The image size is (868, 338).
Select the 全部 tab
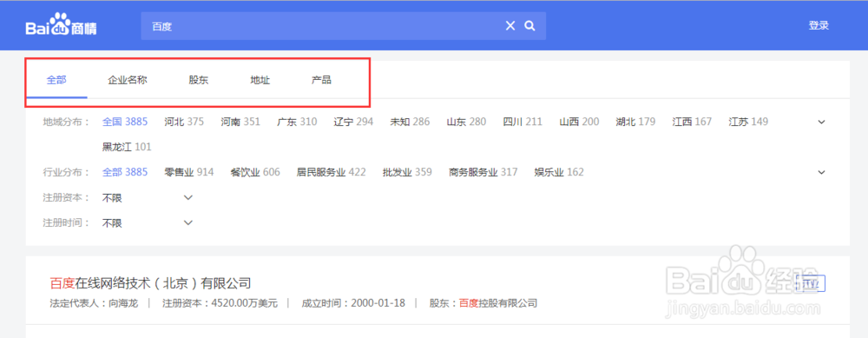[56, 80]
